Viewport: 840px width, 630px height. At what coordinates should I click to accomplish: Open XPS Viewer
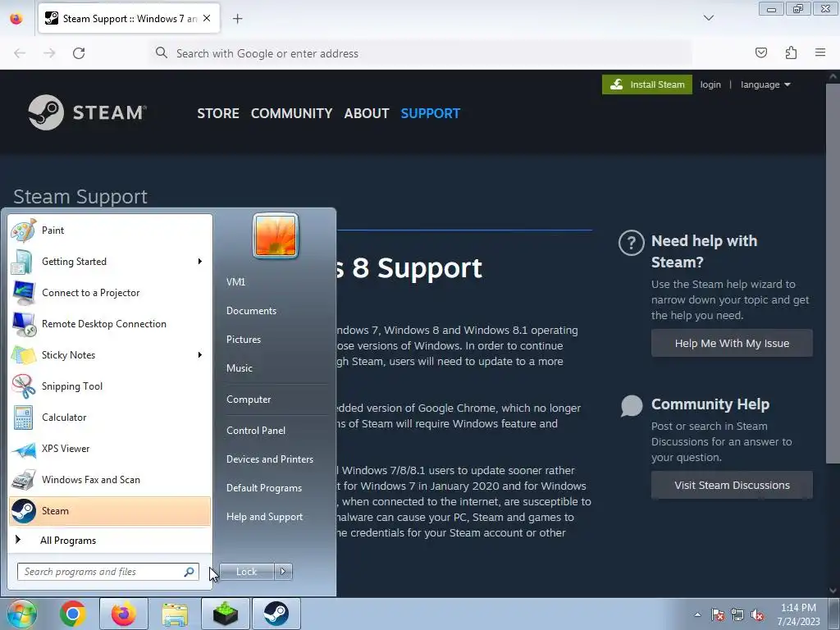(110, 449)
